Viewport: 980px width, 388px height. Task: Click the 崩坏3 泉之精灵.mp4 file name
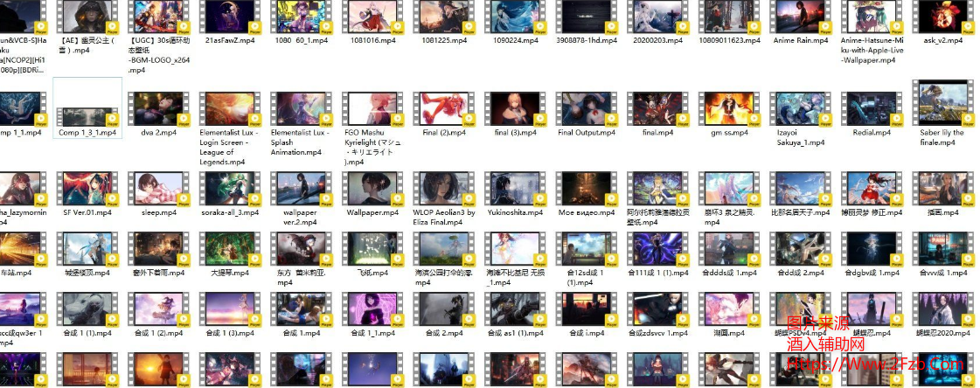[x=730, y=218]
